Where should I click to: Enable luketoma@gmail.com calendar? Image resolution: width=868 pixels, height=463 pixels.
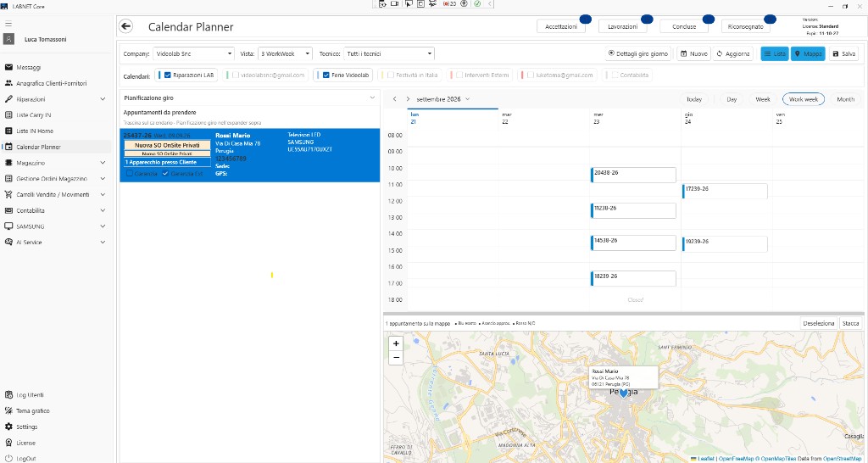click(531, 75)
